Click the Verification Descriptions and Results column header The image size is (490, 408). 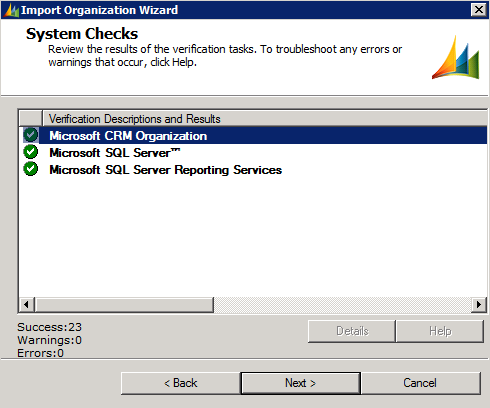pos(265,118)
